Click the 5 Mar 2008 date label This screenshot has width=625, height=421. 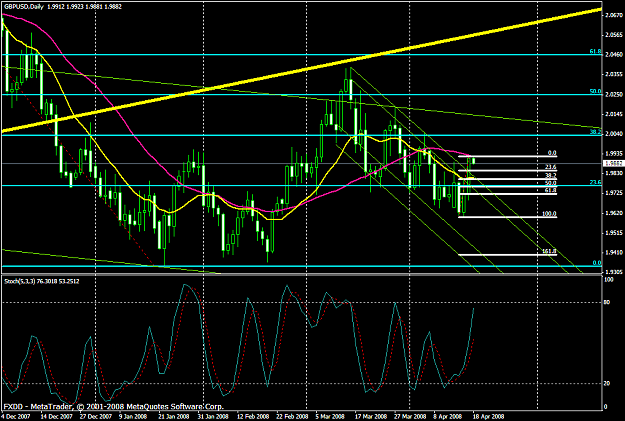(330, 417)
